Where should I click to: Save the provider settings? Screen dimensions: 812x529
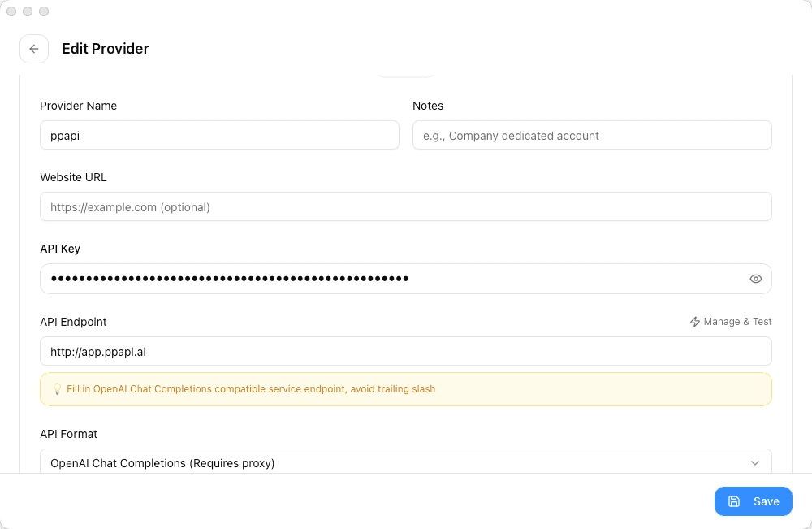tap(754, 501)
